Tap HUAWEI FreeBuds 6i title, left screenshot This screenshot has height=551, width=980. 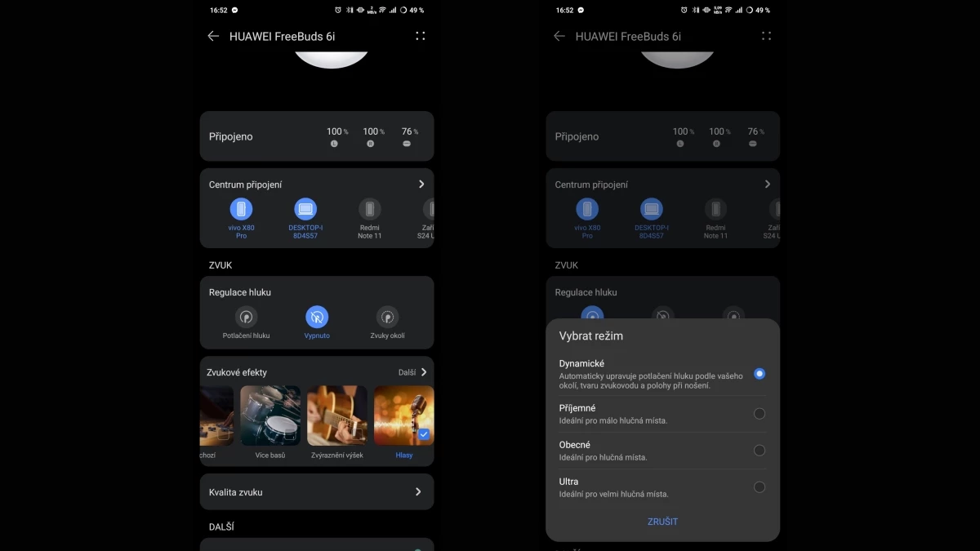click(282, 36)
